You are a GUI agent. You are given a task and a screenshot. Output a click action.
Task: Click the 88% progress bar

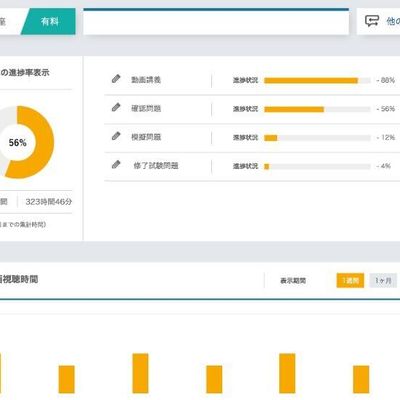coord(317,80)
